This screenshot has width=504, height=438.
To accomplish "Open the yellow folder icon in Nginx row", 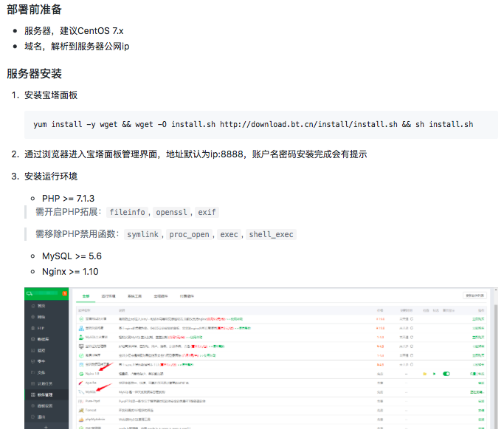I will coord(424,374).
